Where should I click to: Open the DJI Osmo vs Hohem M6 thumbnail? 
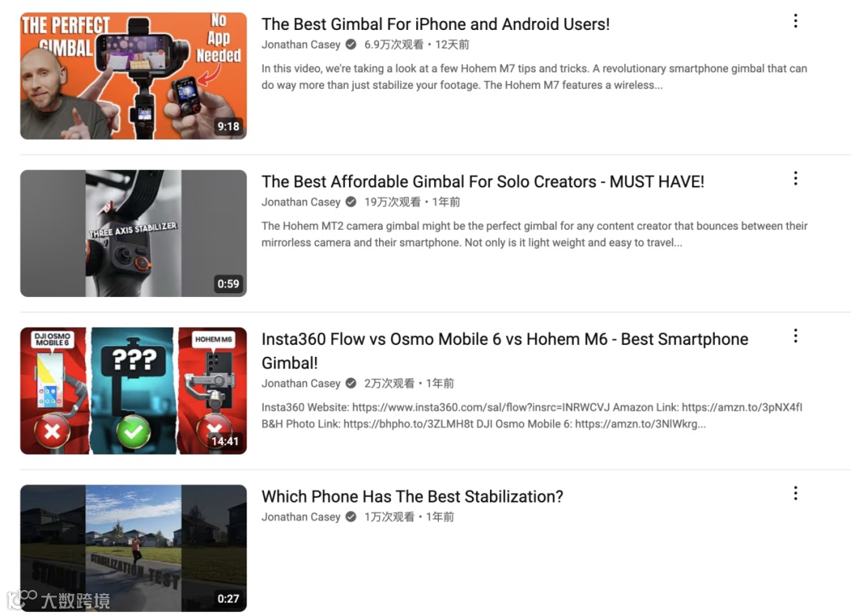[x=133, y=391]
